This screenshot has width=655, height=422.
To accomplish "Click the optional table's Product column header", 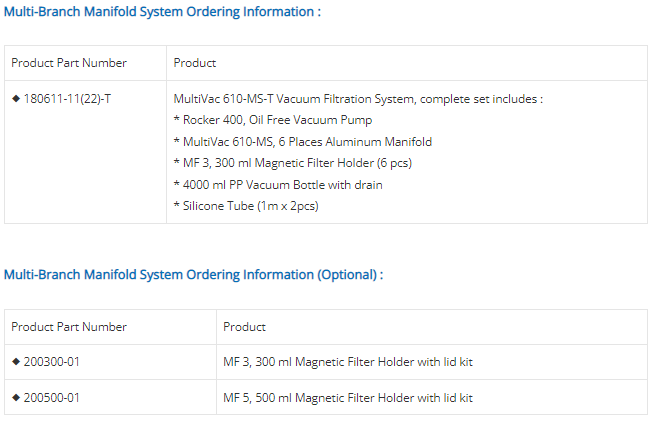I will pos(245,327).
